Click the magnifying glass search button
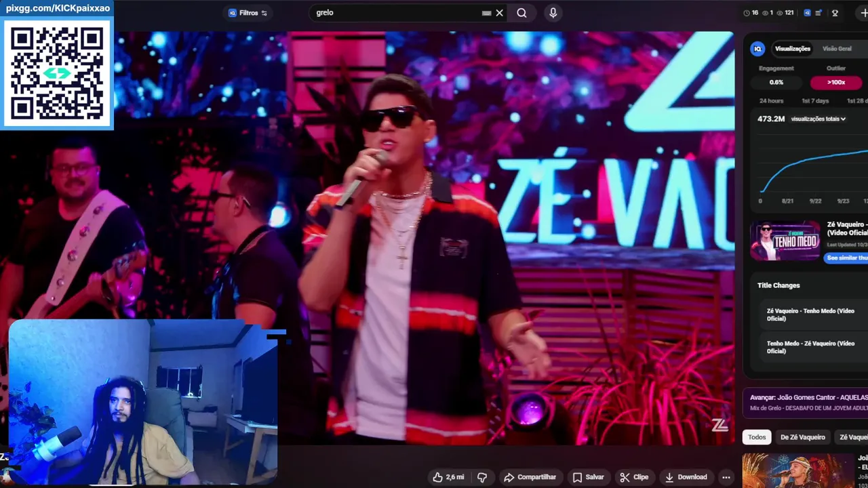The height and width of the screenshot is (488, 868). pos(521,13)
